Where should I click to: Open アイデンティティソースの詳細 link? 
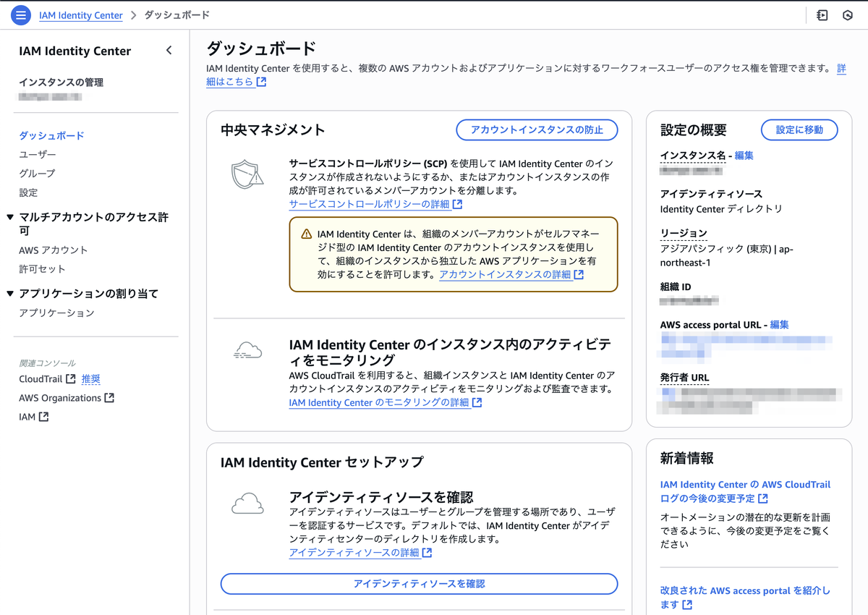coord(354,553)
